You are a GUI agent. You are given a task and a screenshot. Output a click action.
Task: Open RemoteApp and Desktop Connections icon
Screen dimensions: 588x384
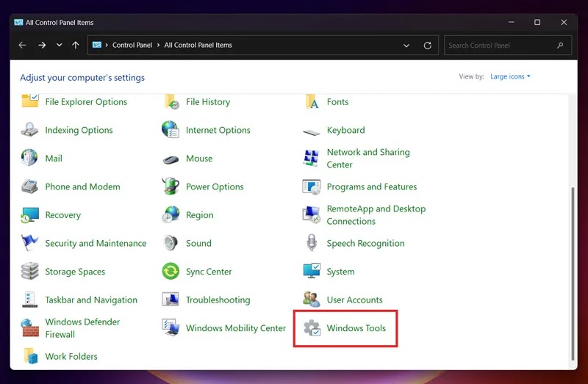(x=311, y=214)
